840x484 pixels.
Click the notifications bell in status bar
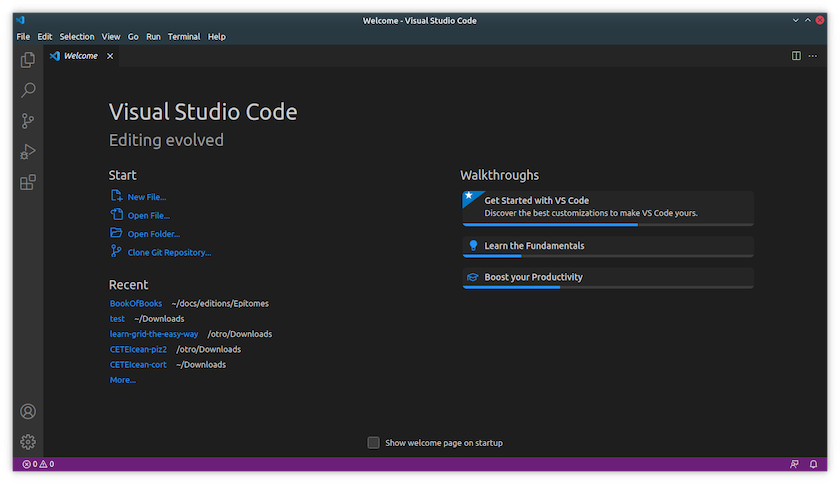pyautogui.click(x=814, y=464)
